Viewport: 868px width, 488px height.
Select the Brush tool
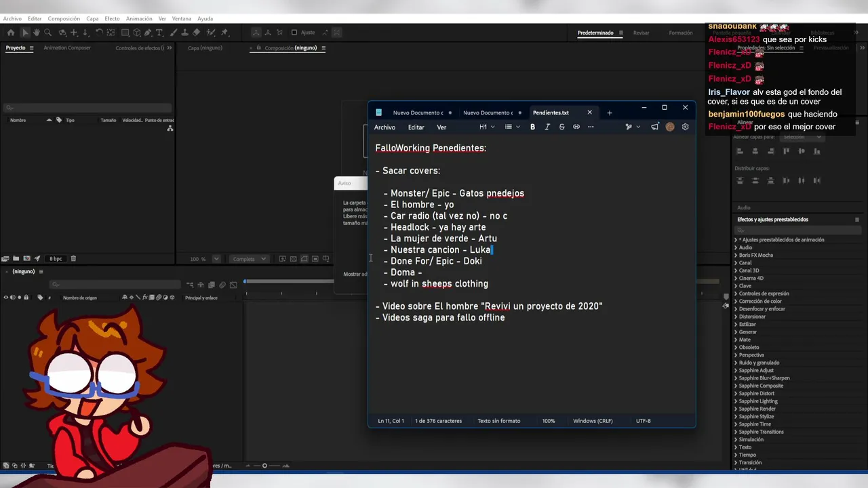174,33
